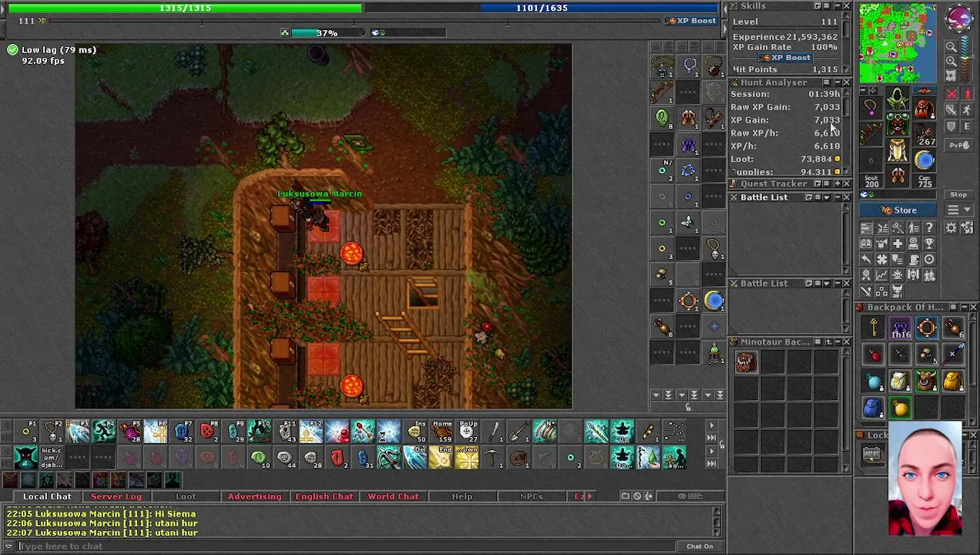
Task: Click the Stop button
Action: [958, 194]
